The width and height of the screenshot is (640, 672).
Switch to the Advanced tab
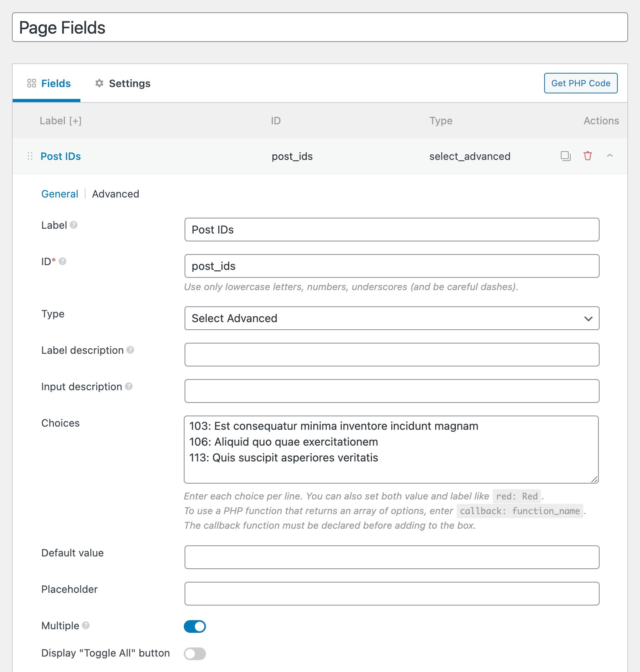[115, 194]
